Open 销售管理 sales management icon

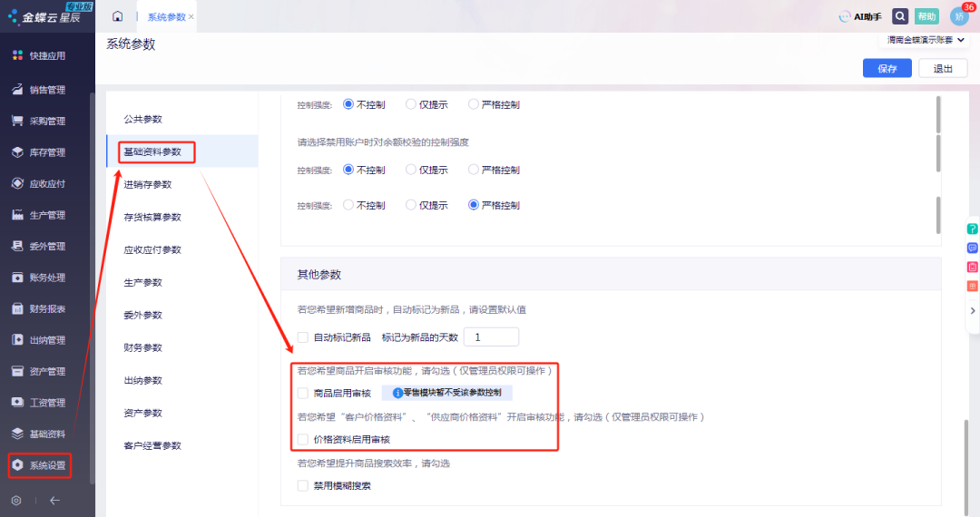(x=17, y=89)
